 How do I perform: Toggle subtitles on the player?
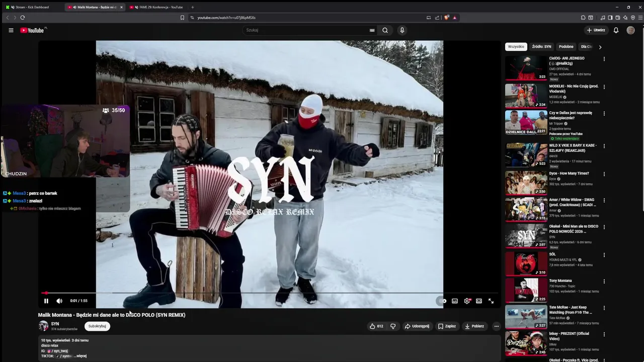click(x=455, y=301)
